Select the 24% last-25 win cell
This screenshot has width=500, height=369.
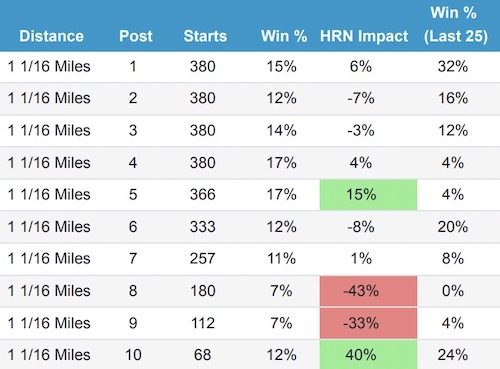(x=453, y=355)
